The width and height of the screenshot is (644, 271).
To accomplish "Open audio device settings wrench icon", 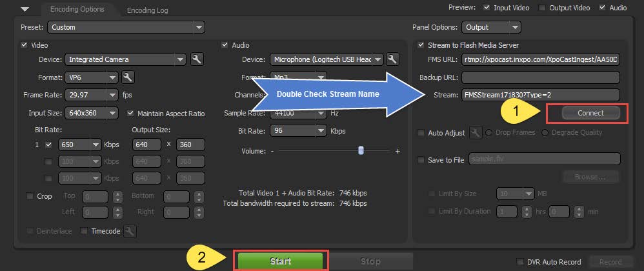I will [x=392, y=59].
